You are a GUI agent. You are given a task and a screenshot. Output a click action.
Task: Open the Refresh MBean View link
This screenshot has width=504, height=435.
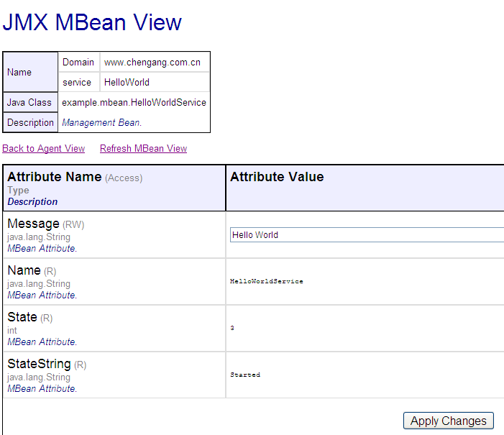143,149
